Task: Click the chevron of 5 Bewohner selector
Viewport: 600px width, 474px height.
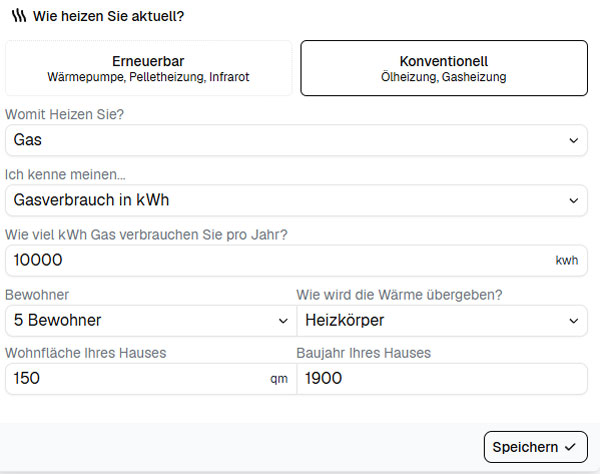Action: click(282, 321)
